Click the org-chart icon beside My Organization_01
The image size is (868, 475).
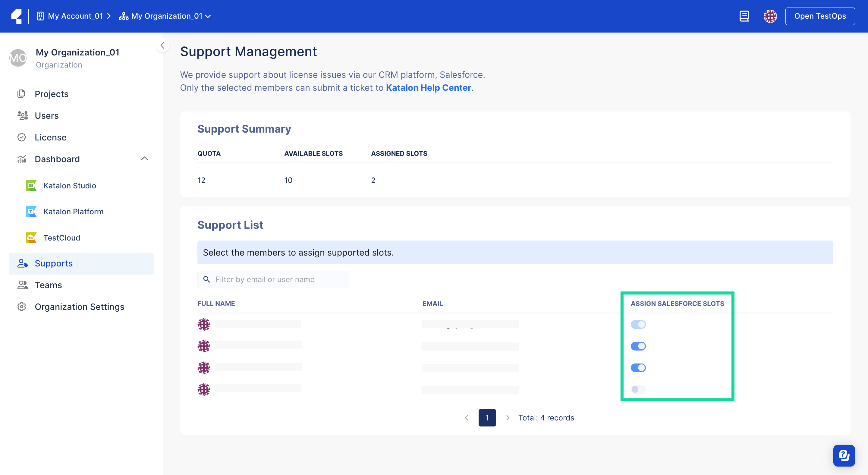(123, 16)
